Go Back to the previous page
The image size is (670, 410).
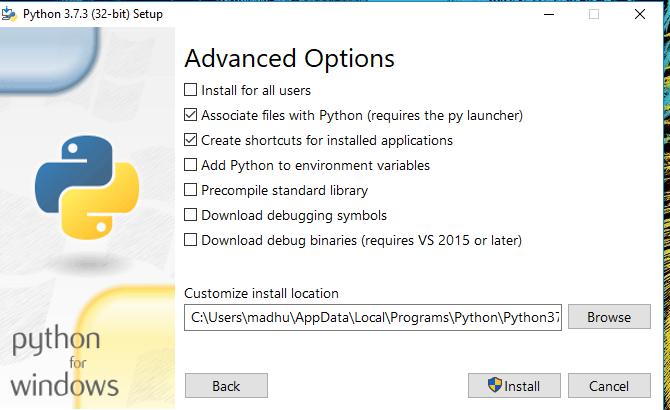(x=226, y=386)
